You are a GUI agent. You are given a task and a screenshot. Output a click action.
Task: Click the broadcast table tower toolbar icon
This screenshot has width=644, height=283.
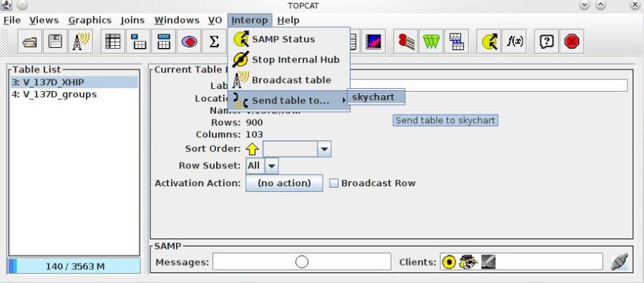[80, 42]
